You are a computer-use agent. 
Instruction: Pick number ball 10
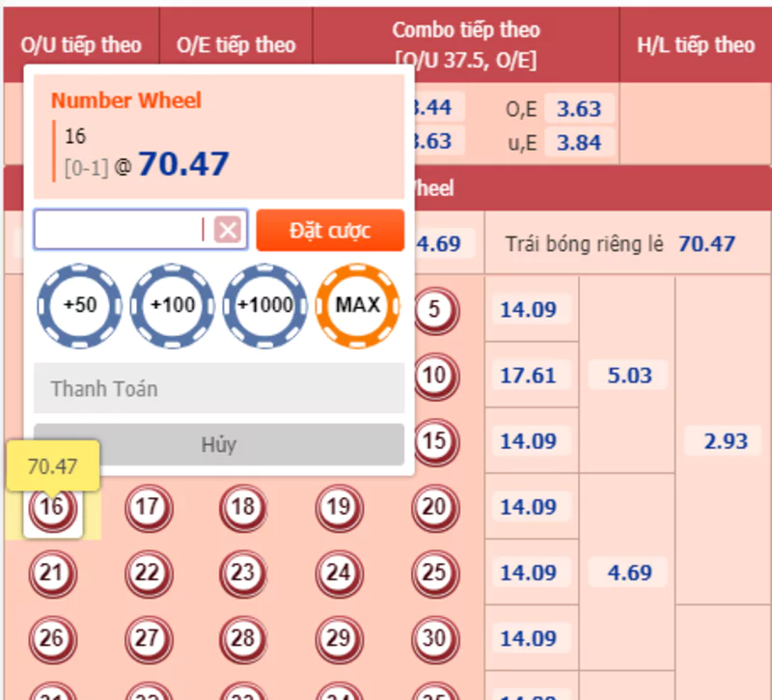[433, 376]
